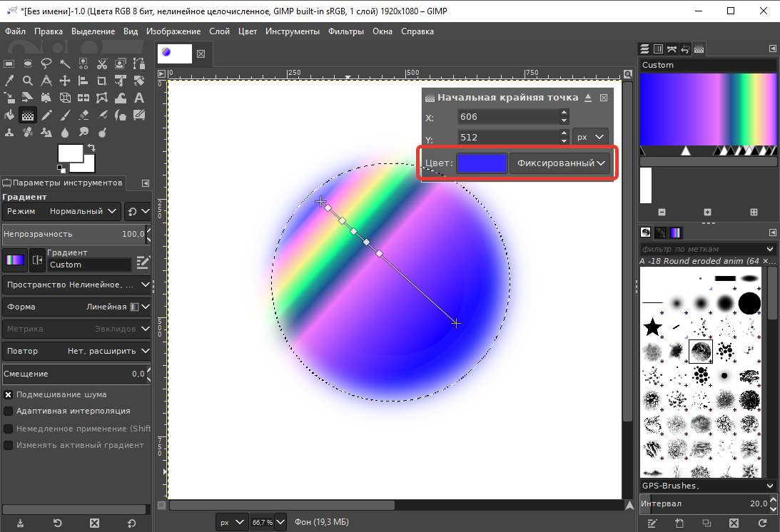Viewport: 780px width, 532px height.
Task: Click the swap foreground/background colors arrow
Action: point(91,148)
